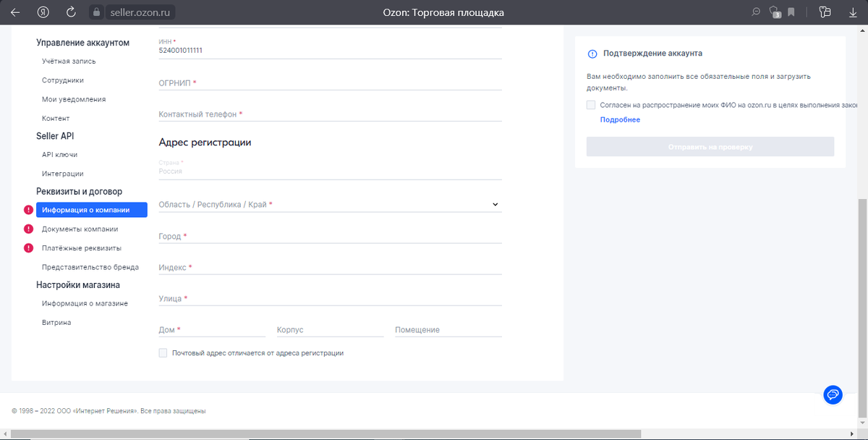Click the lock icon beside seller.ozon.ru

point(97,12)
